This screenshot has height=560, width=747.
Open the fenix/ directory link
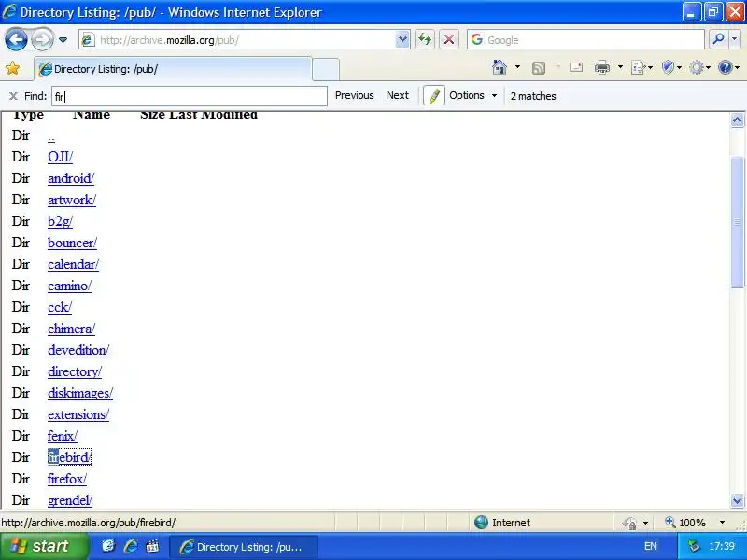tap(63, 435)
